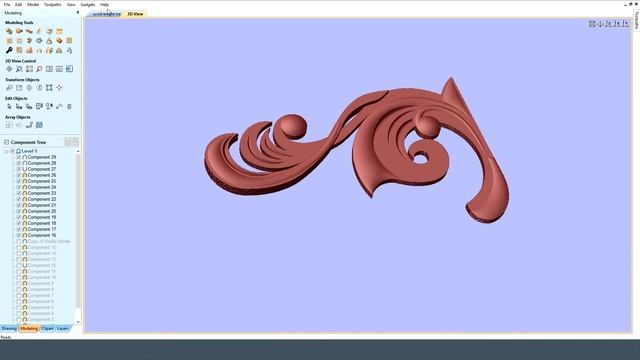Screen dimensions: 640x360
Task: Select Component 19 in the tree
Action: point(42,217)
